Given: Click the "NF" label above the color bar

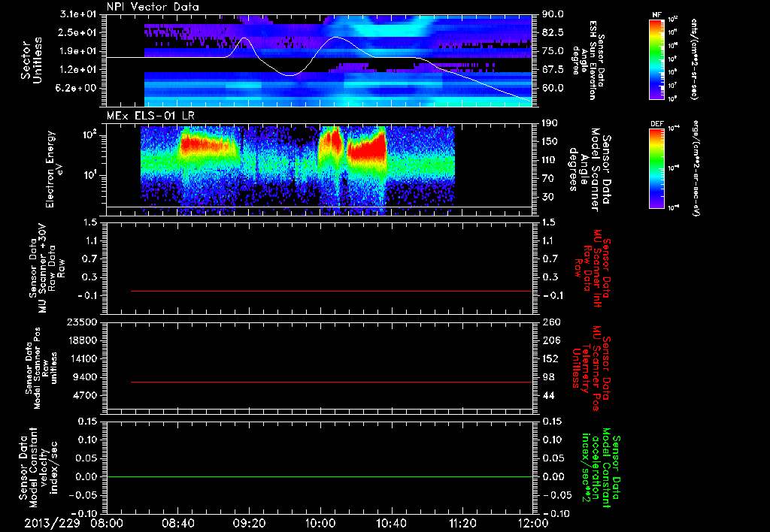Looking at the screenshot, I should point(656,15).
